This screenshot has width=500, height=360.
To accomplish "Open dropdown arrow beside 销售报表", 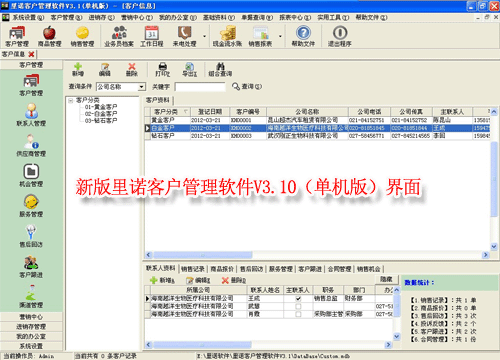I will 280,36.
